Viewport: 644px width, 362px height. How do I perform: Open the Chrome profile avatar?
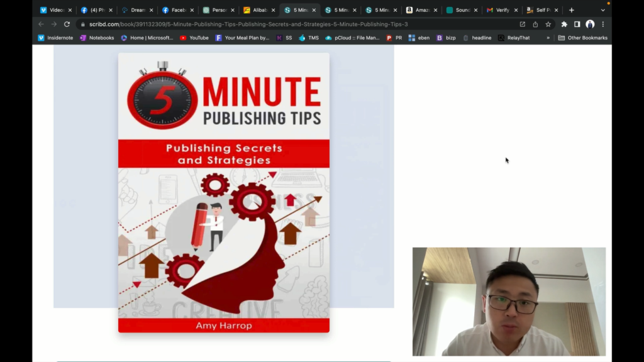590,25
